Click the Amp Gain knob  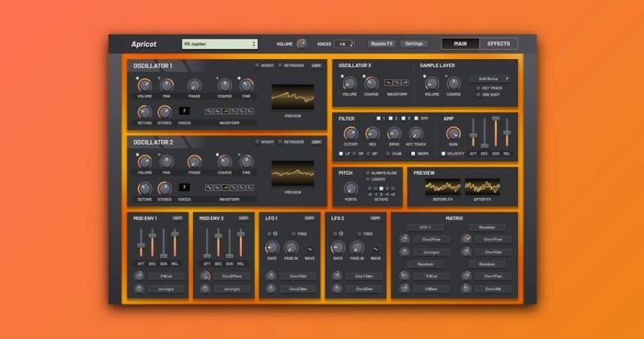click(453, 134)
